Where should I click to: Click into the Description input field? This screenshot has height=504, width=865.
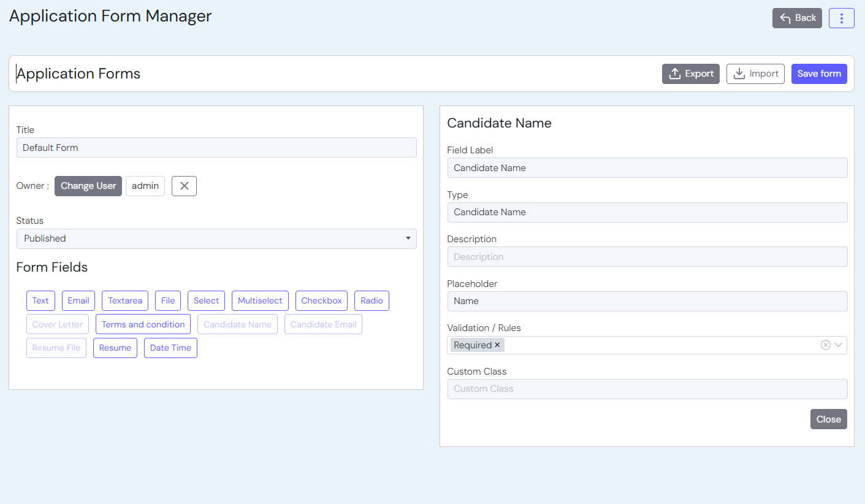click(x=647, y=257)
